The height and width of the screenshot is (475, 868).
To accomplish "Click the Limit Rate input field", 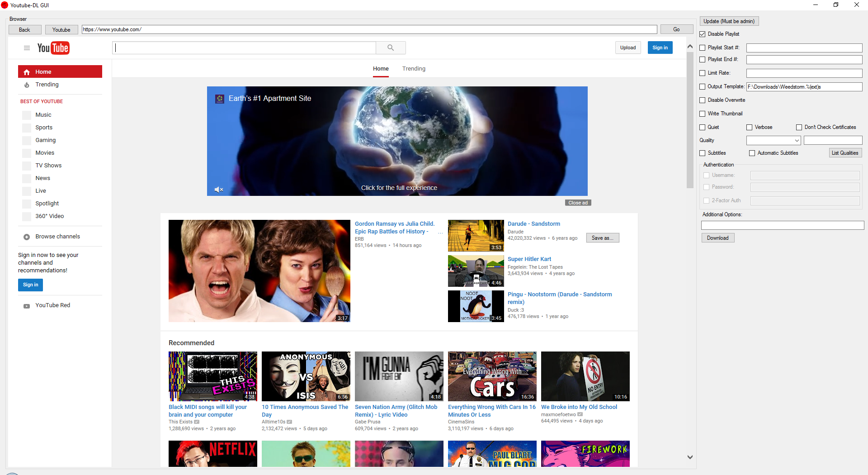I will pos(804,73).
